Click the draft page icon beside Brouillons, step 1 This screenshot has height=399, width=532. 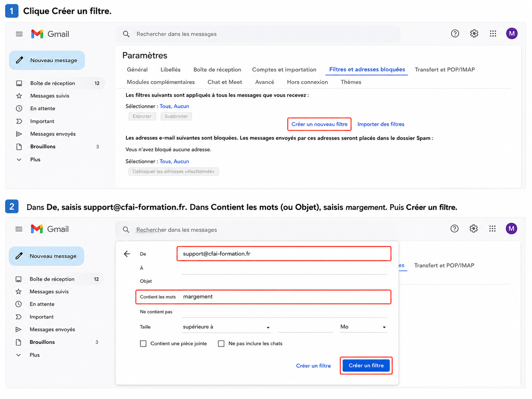(x=19, y=147)
